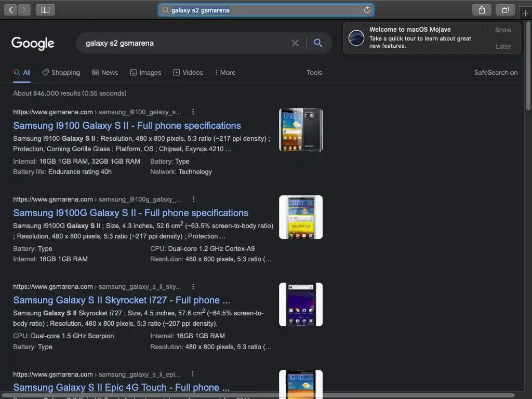Click Show on the Mojave notification
The image size is (532, 399).
(503, 30)
